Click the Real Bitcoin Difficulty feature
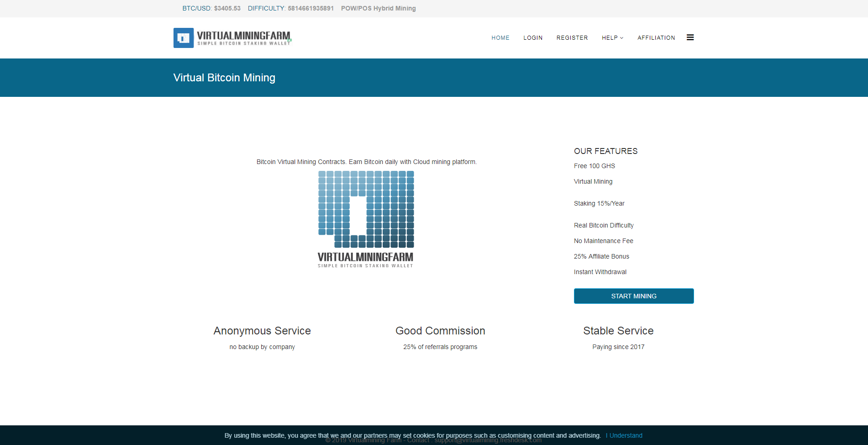 tap(604, 225)
